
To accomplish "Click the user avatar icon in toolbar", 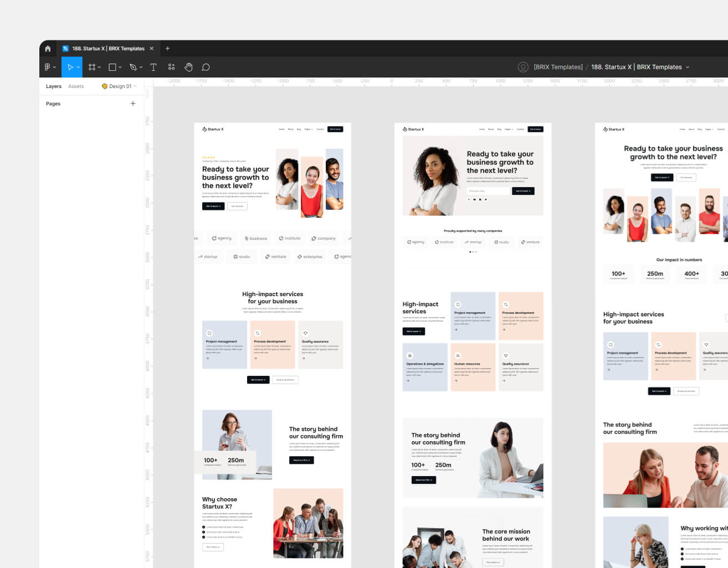I will [522, 67].
